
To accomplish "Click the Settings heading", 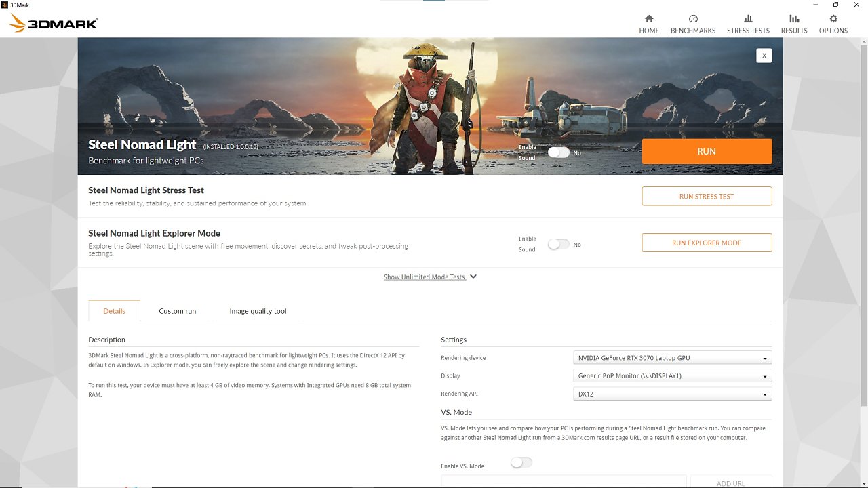I will 454,340.
